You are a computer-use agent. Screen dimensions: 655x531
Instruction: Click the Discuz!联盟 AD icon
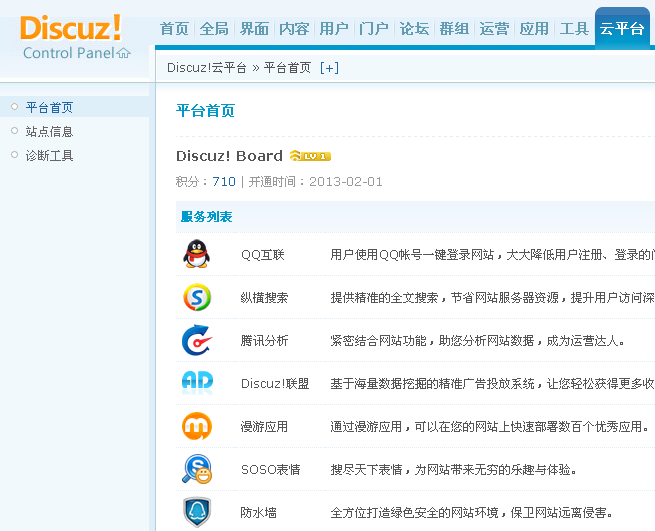pyautogui.click(x=197, y=383)
